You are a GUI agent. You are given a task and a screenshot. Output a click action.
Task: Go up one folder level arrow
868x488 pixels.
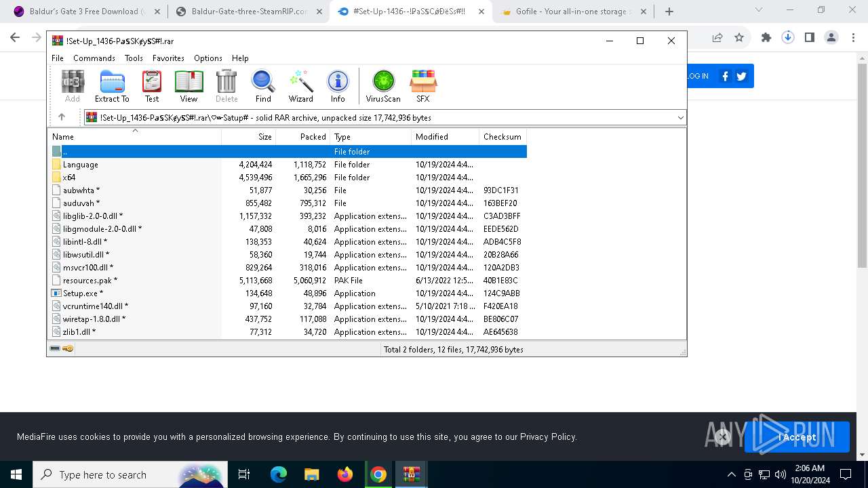[62, 117]
